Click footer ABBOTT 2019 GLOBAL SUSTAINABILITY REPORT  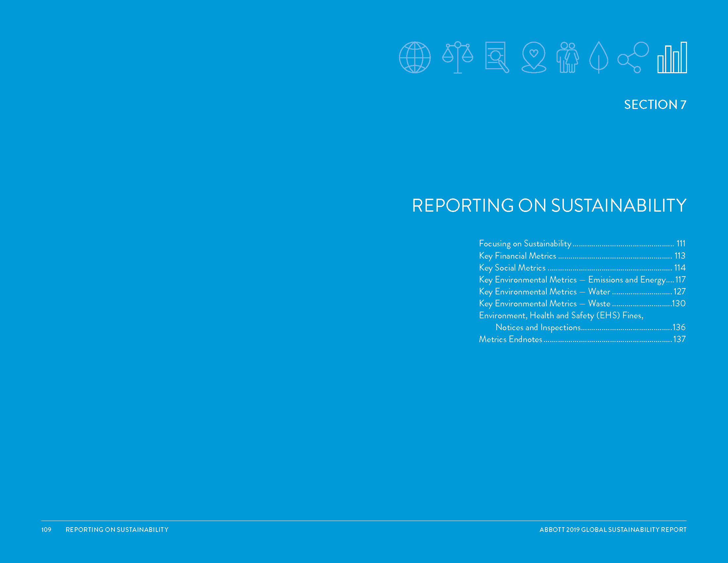tap(613, 530)
